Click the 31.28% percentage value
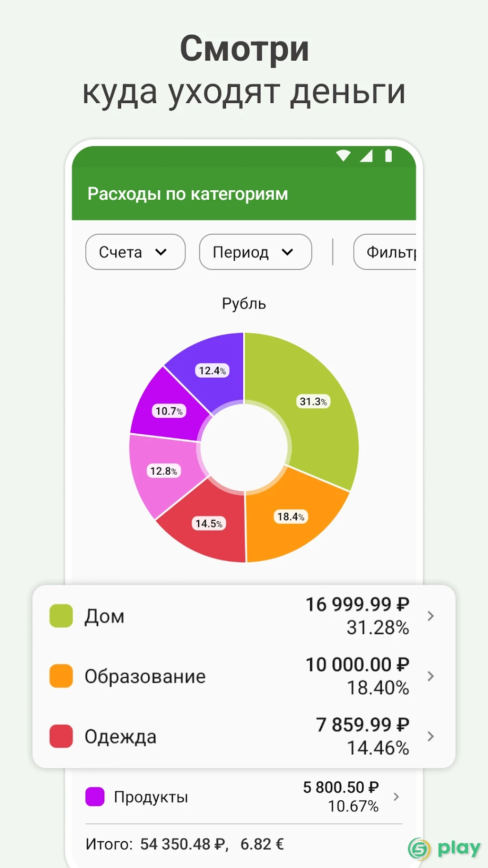This screenshot has width=488, height=868. 378,628
